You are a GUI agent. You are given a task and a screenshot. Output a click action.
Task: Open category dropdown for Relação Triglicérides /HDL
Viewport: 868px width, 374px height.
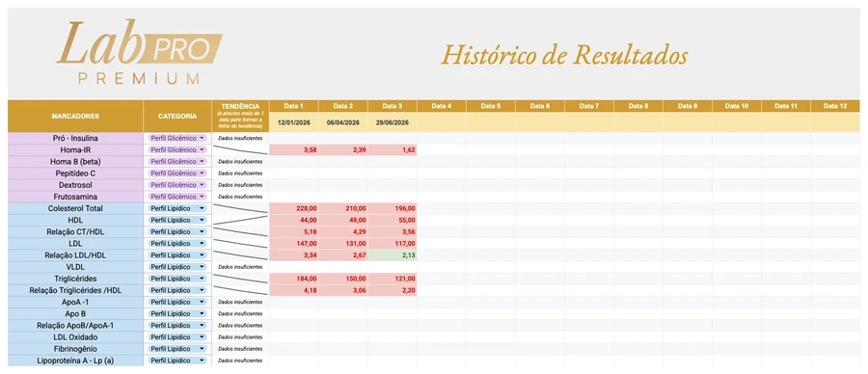(177, 290)
